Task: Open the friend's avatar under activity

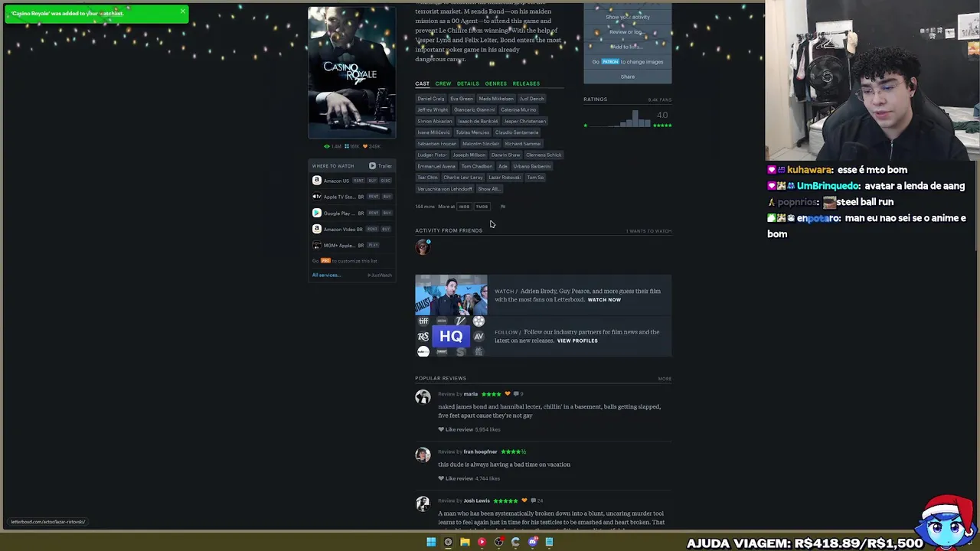Action: pyautogui.click(x=423, y=247)
